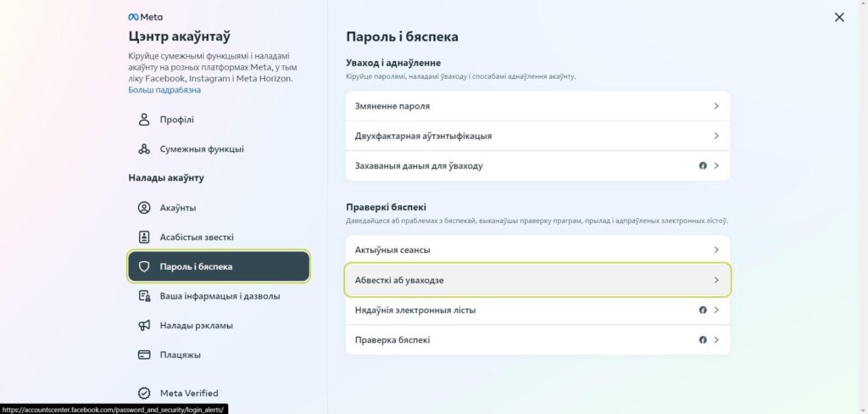Click the Асабістыя звесткі ID card icon

[144, 238]
